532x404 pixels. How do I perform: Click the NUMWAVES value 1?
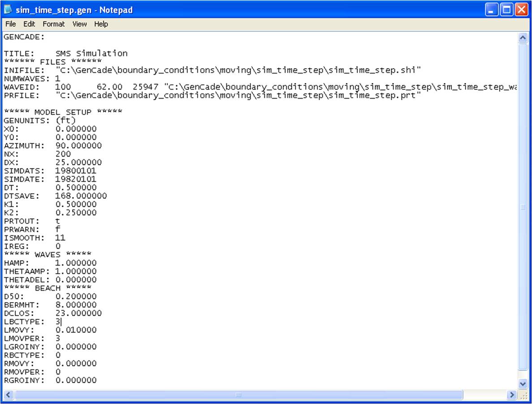point(57,78)
